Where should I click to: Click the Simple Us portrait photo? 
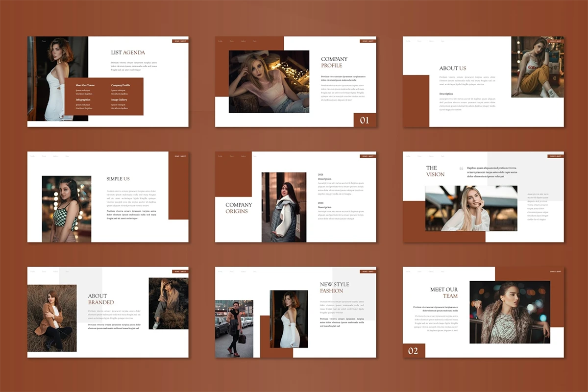click(x=67, y=209)
